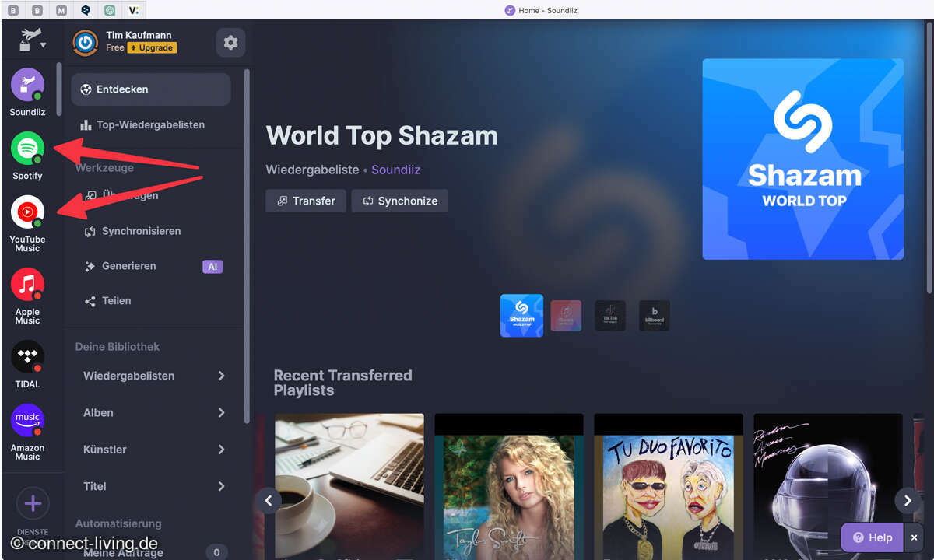Select the YouTube Music service icon
This screenshot has height=560, width=934.
27,212
